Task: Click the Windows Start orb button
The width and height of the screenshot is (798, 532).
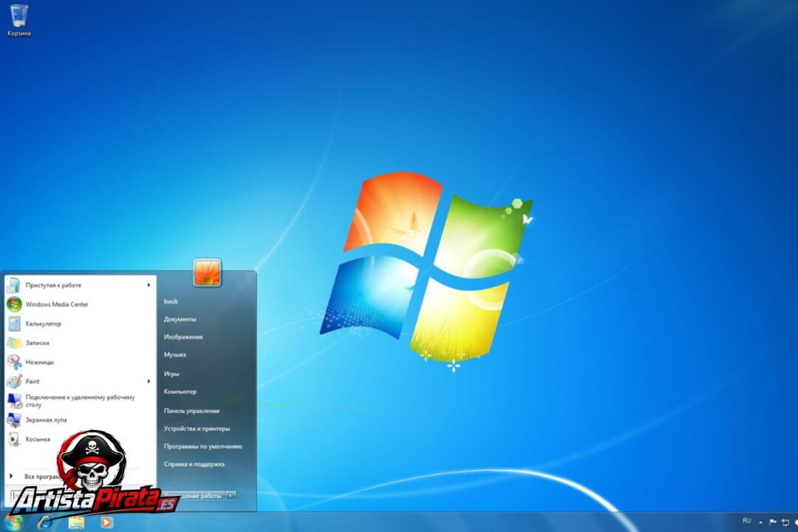Action: coord(13,522)
